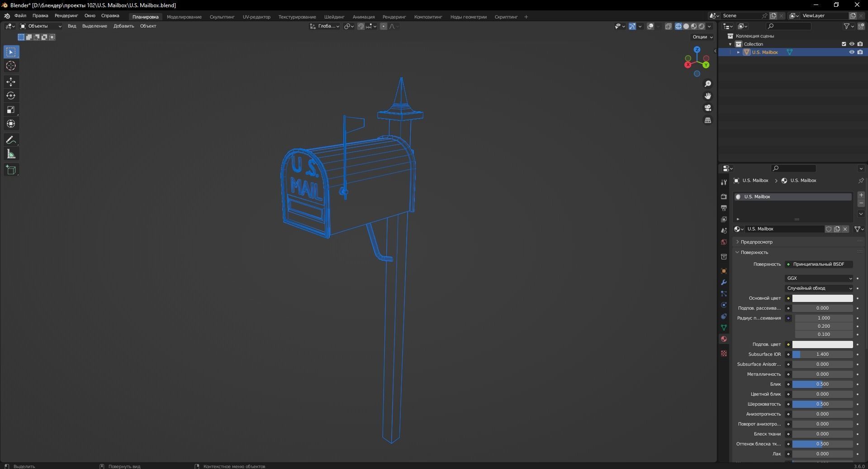Click the pan view hand icon
868x469 pixels.
pyautogui.click(x=708, y=96)
